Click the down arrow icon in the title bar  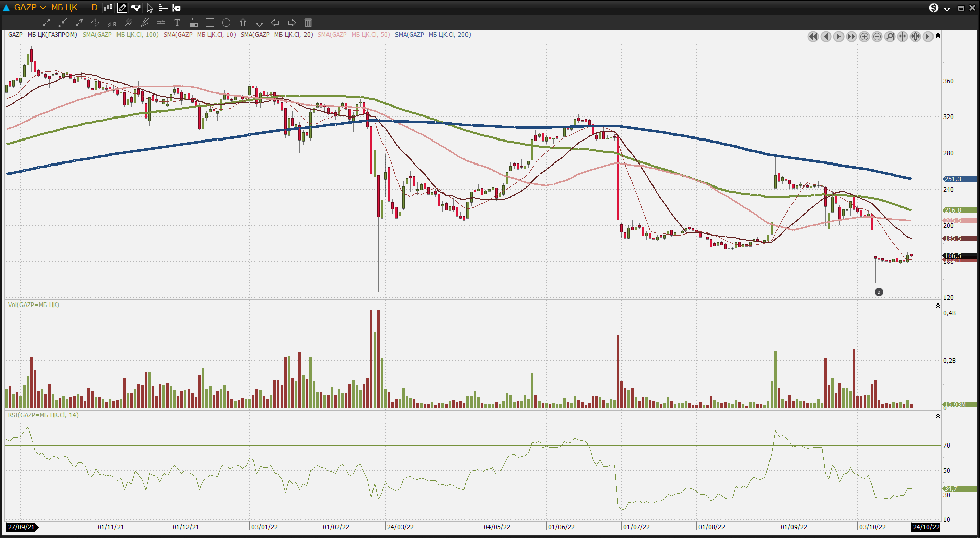(x=947, y=8)
